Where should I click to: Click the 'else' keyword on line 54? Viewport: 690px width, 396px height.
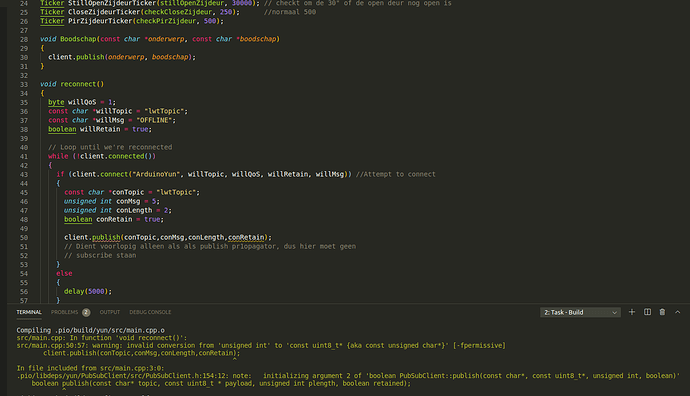(64, 273)
